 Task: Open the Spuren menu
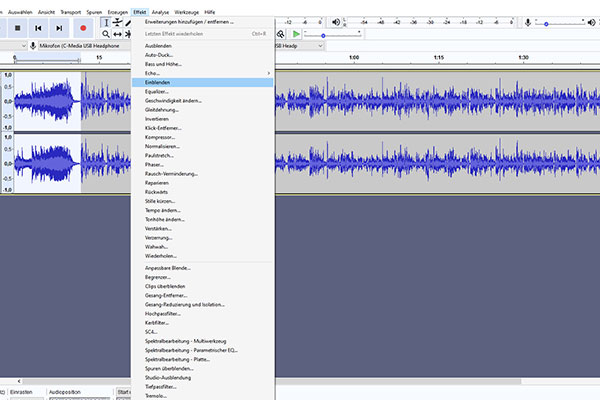94,12
